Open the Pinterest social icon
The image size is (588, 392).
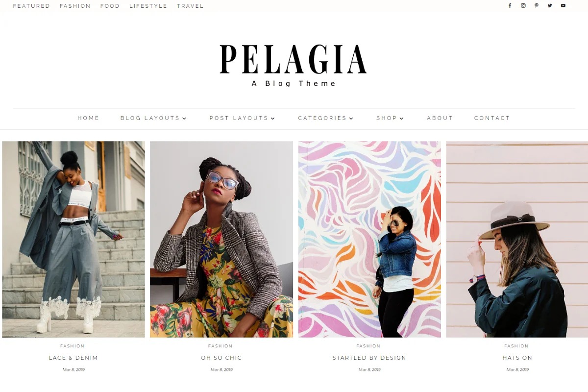click(x=537, y=6)
